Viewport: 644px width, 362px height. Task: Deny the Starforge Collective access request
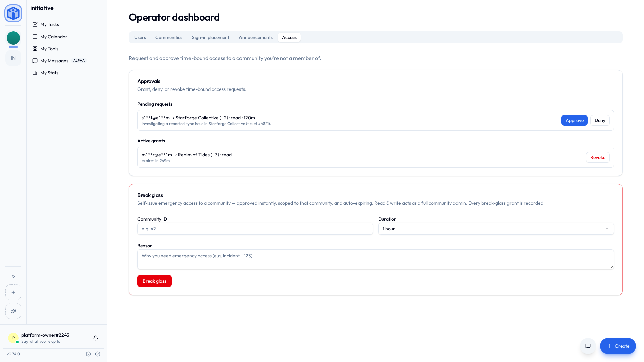600,120
